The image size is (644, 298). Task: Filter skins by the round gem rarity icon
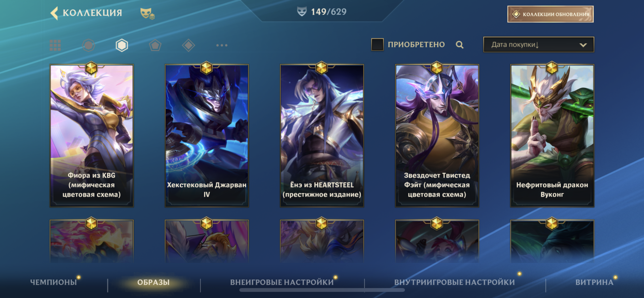coord(89,45)
